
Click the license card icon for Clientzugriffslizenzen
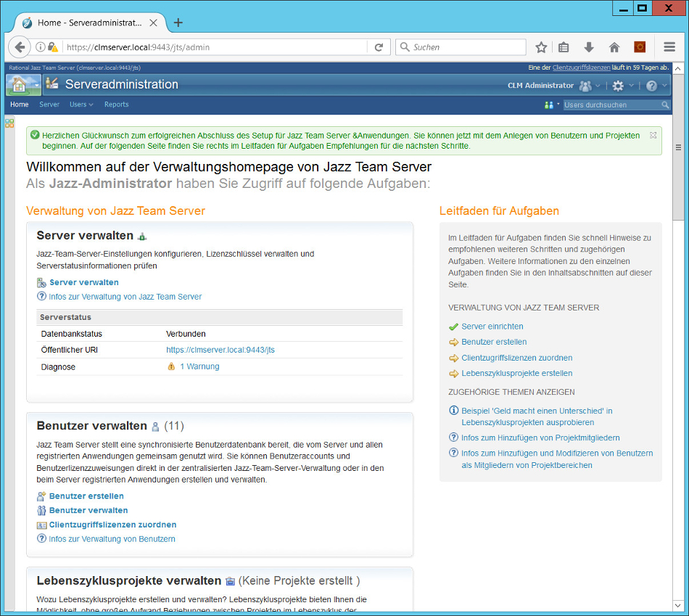click(41, 525)
